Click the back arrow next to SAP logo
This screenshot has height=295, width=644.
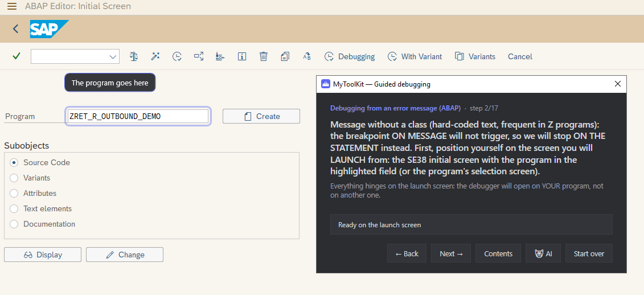(15, 29)
